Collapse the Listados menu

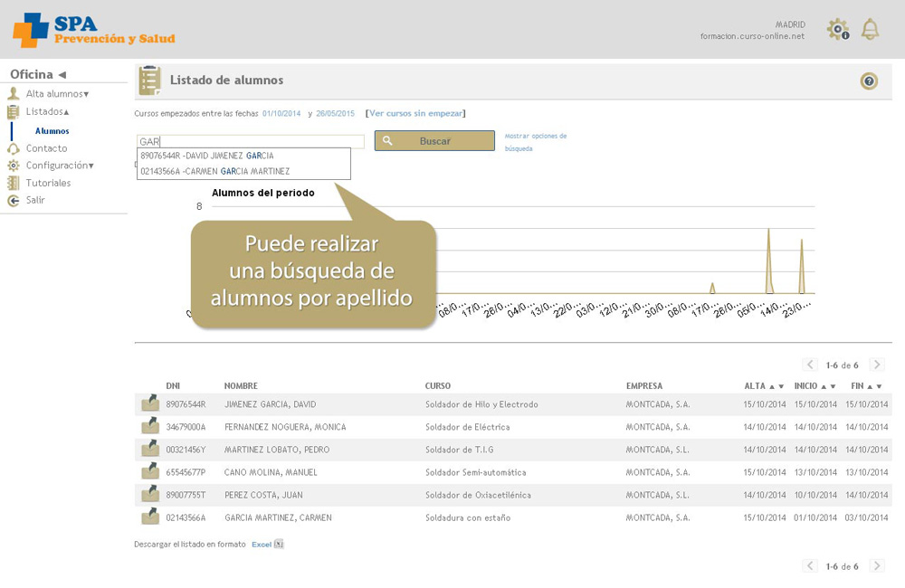coord(66,112)
